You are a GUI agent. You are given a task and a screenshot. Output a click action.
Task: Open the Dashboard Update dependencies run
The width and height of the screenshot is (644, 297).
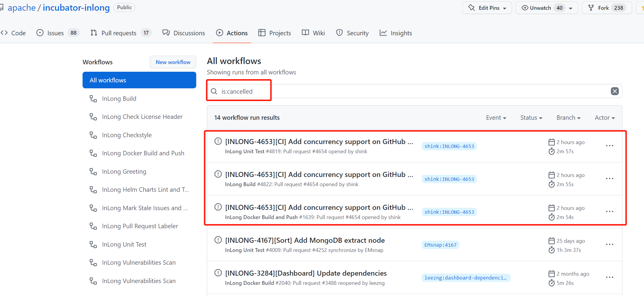[306, 273]
